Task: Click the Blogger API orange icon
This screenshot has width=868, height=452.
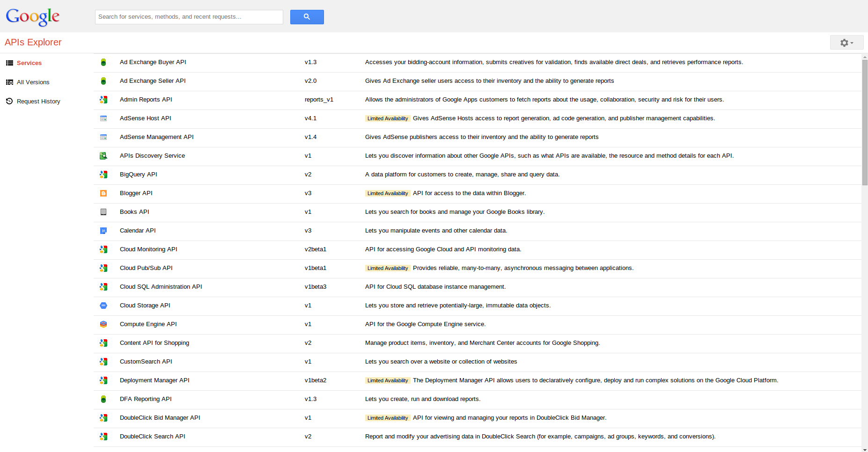Action: pyautogui.click(x=103, y=193)
